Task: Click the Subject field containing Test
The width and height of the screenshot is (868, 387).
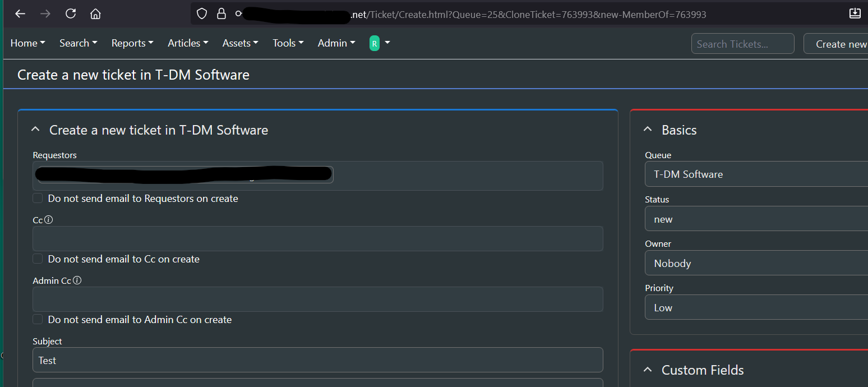Action: pos(317,360)
